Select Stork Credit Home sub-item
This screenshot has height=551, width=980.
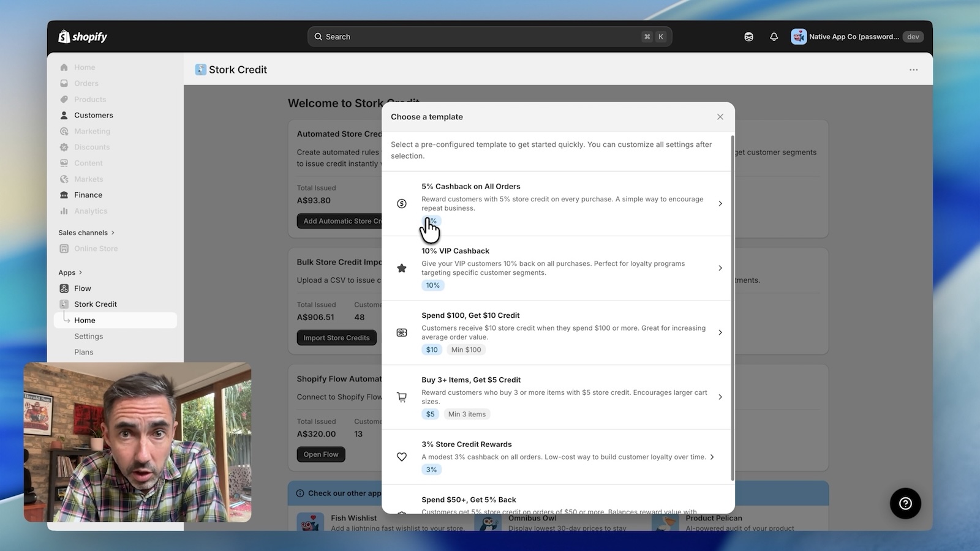116,320
